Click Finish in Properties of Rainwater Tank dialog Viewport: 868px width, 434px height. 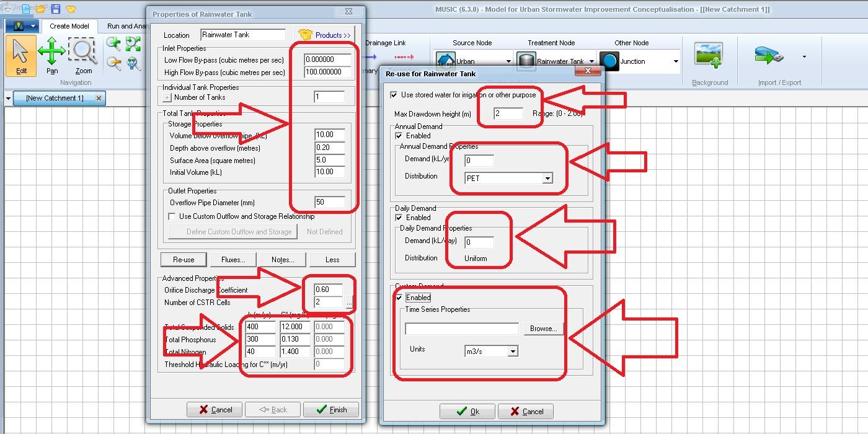331,409
